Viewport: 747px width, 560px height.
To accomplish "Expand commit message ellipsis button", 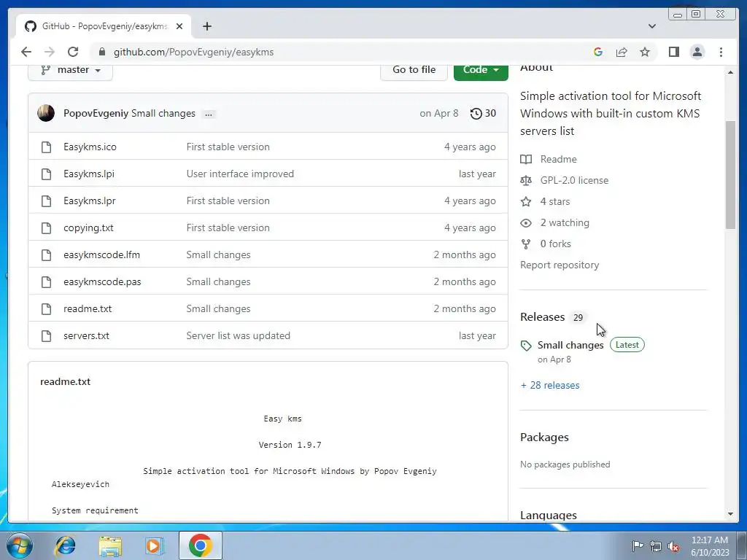I will 208,114.
